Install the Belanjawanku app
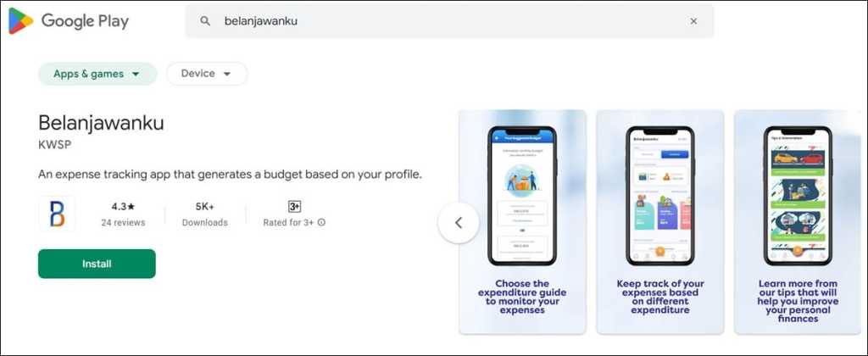The height and width of the screenshot is (356, 868). click(x=97, y=264)
